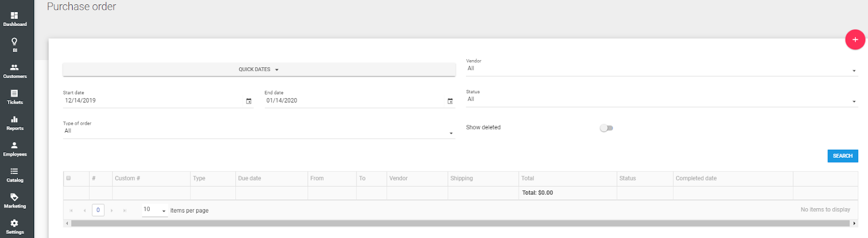The image size is (868, 238).
Task: Open the End date calendar picker
Action: coord(450,101)
